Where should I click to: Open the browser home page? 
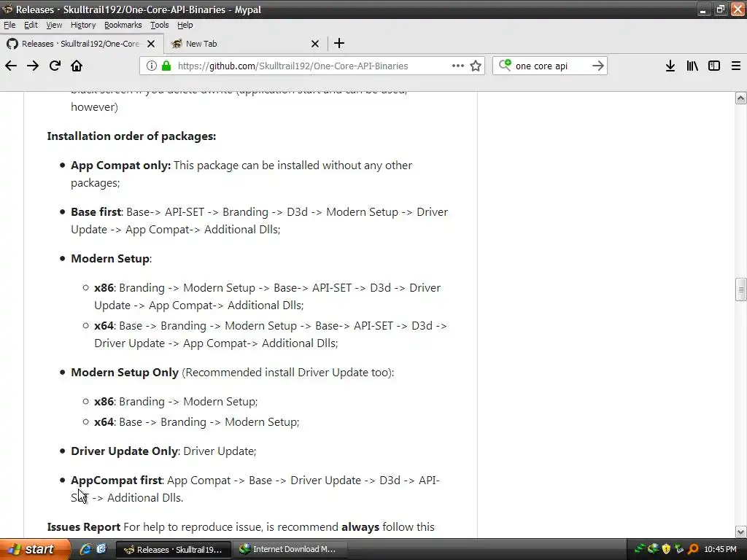tap(77, 66)
